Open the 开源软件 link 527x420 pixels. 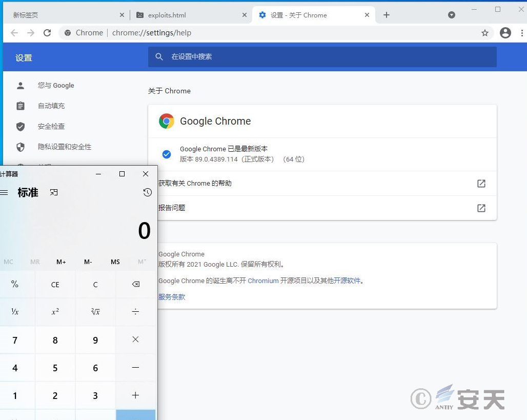347,281
